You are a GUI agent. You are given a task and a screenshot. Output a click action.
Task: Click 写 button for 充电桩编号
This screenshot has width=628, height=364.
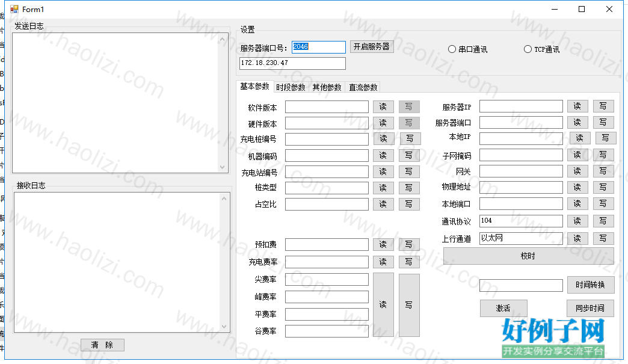(x=410, y=138)
